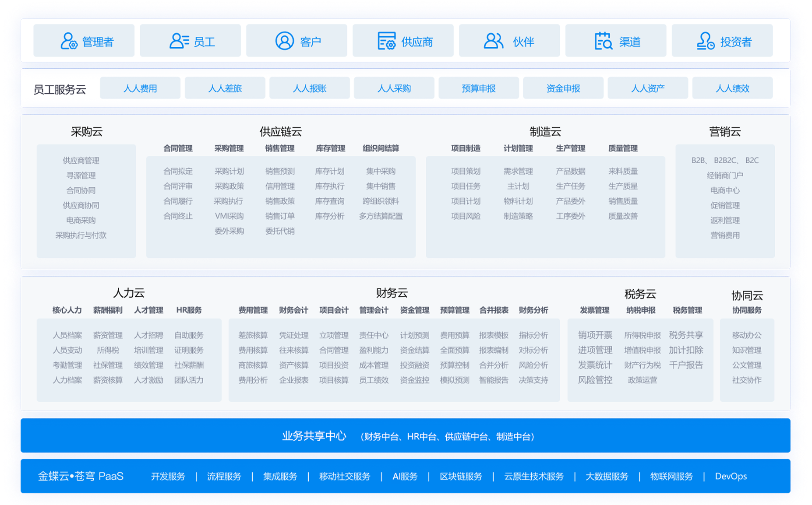Click the 伙伴 partner icon
Viewport: 812px width, 505px height.
pyautogui.click(x=494, y=41)
